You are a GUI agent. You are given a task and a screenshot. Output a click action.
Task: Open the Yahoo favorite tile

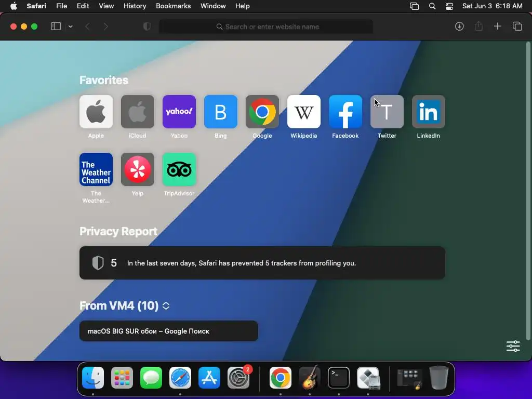[x=179, y=112]
